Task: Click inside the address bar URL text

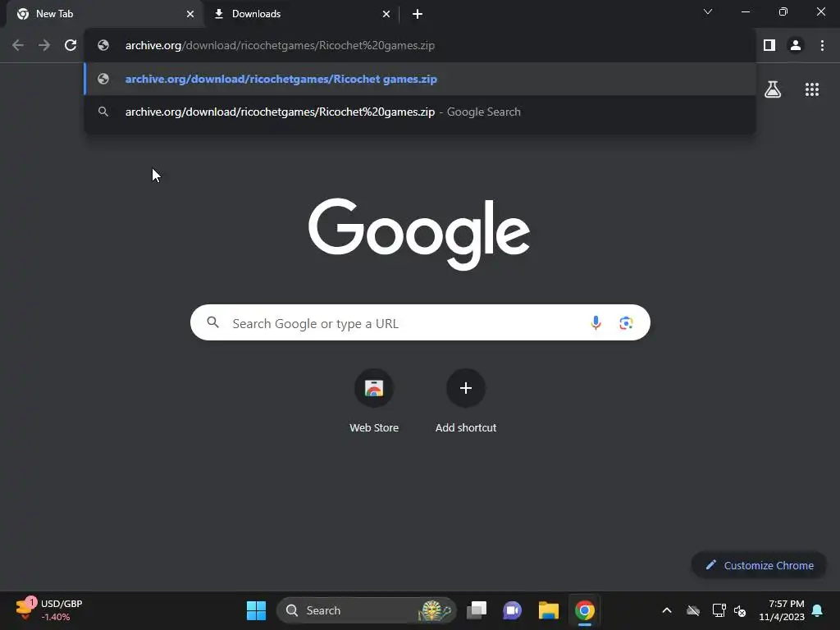Action: [280, 46]
